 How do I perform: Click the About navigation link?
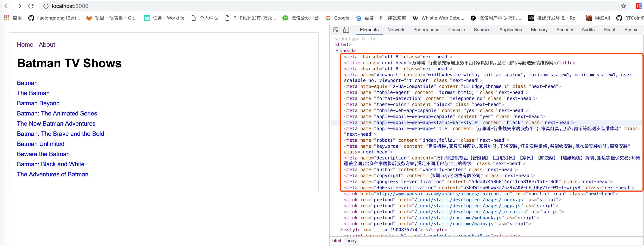47,45
